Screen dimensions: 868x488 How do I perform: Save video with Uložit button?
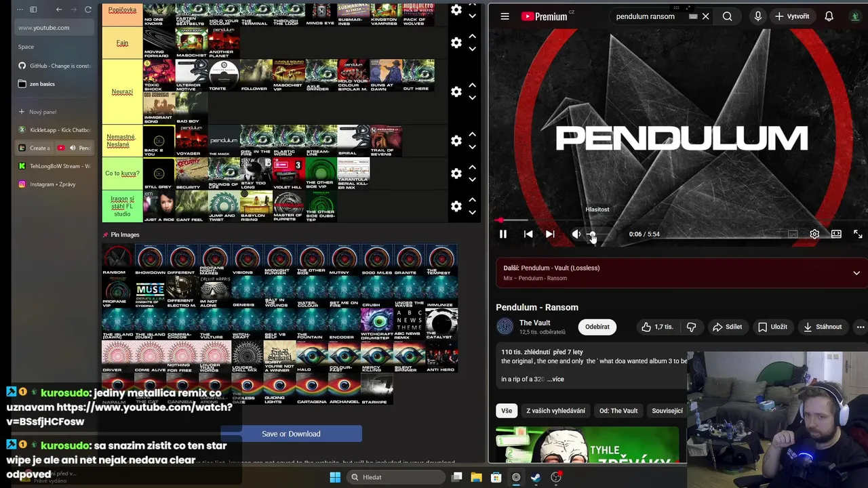pyautogui.click(x=772, y=327)
